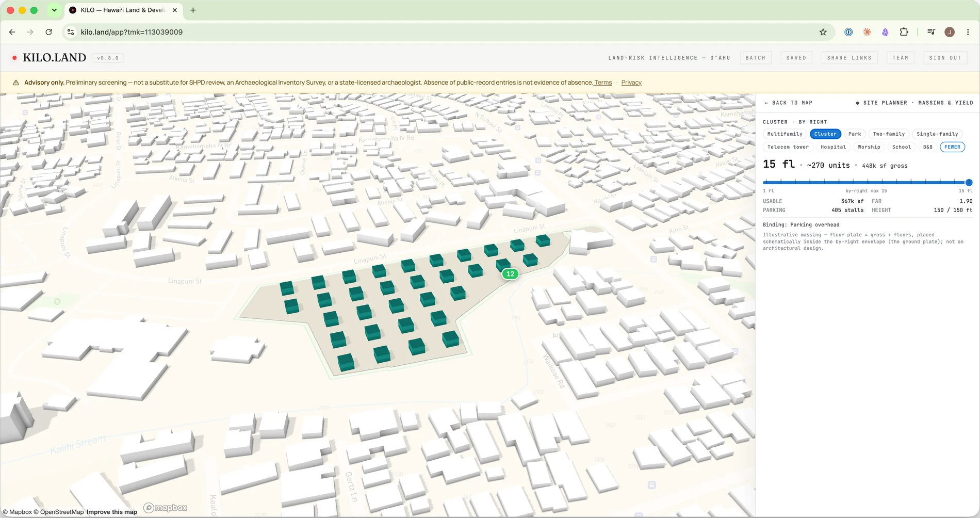The image size is (980, 518).
Task: Select the Cluster use chip
Action: coord(825,134)
